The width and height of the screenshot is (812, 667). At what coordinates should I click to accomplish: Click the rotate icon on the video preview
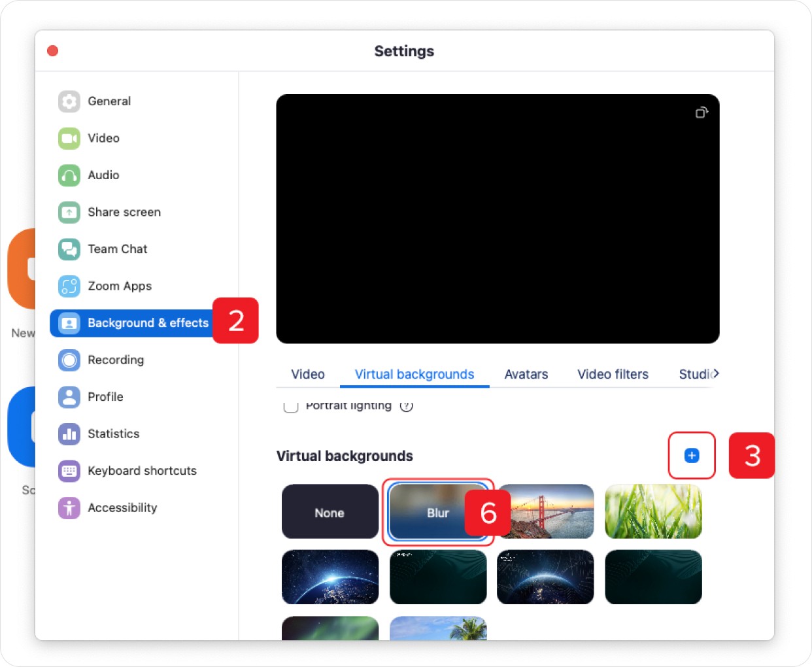(x=702, y=112)
